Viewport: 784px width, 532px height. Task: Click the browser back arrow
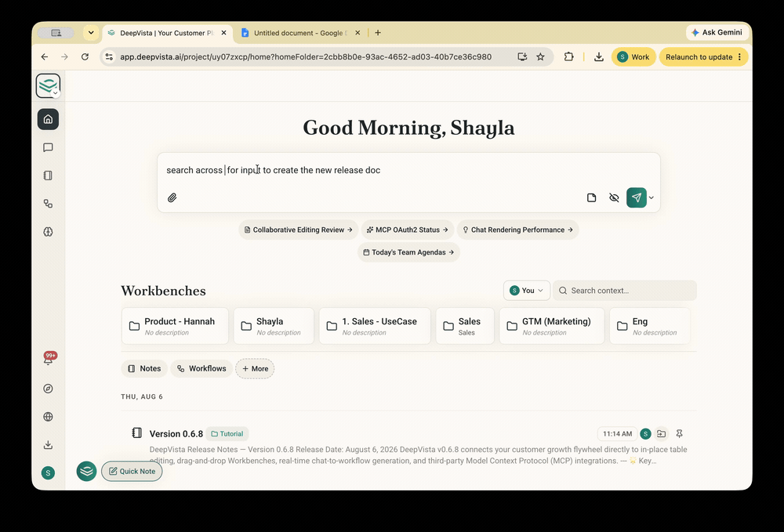tap(45, 57)
